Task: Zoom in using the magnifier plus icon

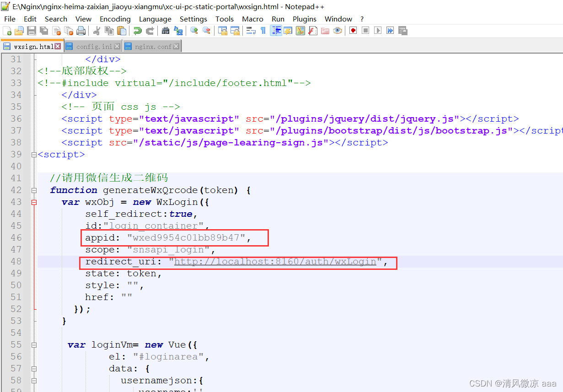Action: point(194,31)
